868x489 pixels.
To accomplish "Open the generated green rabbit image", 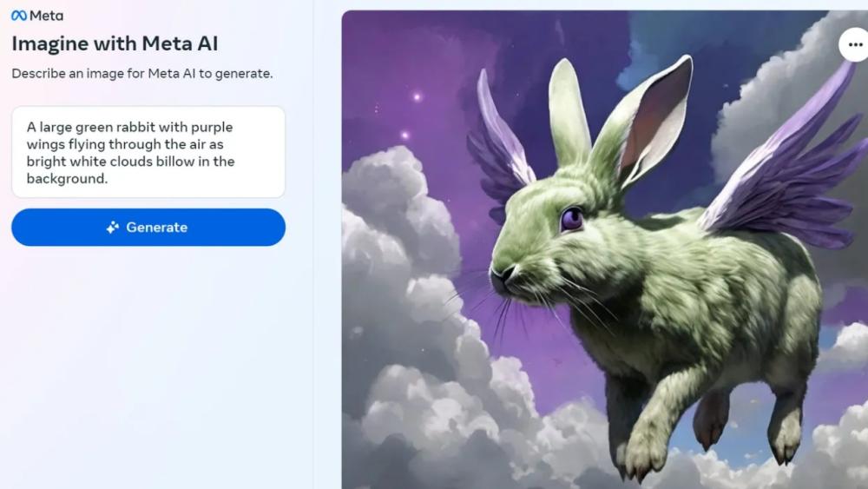I will pos(604,249).
